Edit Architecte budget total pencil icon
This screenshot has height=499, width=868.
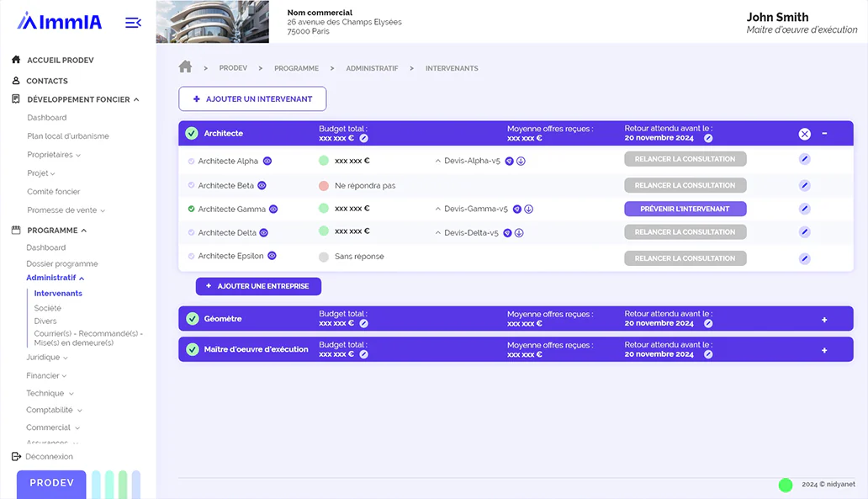point(363,139)
